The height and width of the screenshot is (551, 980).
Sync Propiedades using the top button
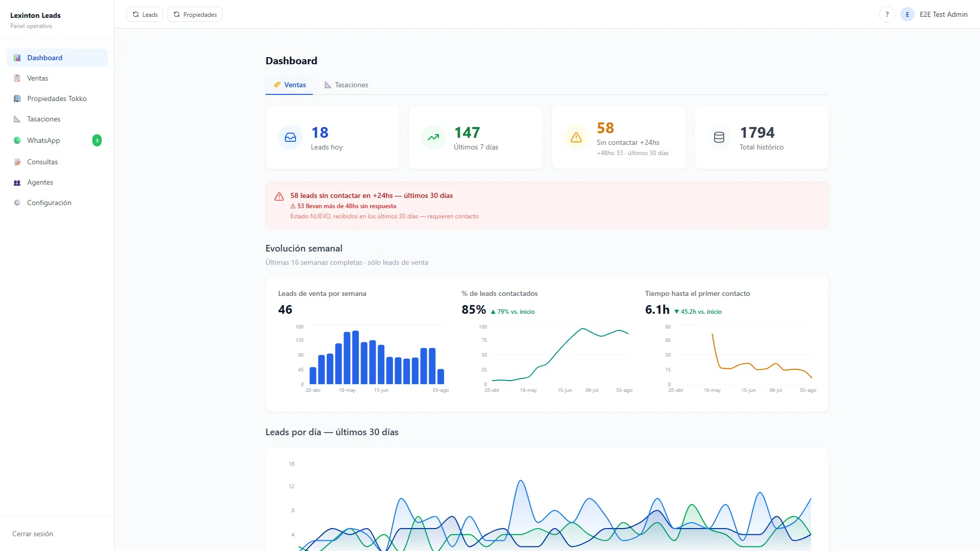tap(195, 14)
